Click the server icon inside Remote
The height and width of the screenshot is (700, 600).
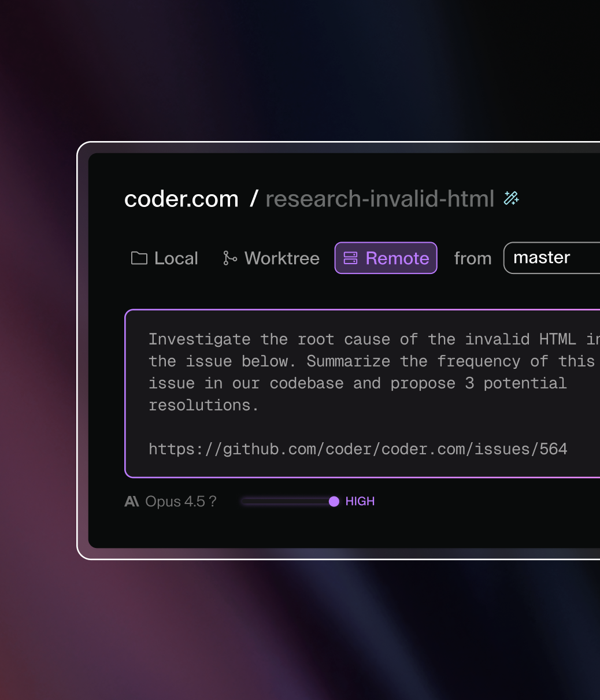350,258
